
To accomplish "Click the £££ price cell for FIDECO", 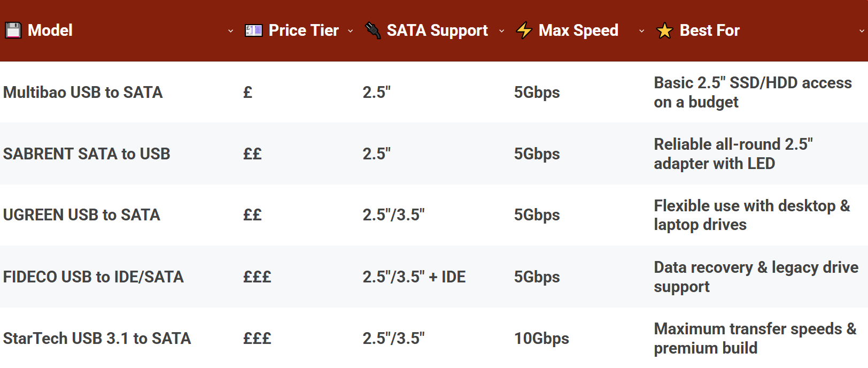I will coord(257,277).
